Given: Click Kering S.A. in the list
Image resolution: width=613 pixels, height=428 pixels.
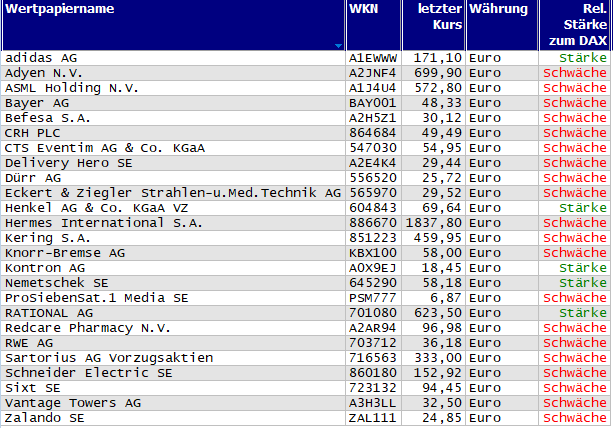Looking at the screenshot, I should [x=48, y=238].
